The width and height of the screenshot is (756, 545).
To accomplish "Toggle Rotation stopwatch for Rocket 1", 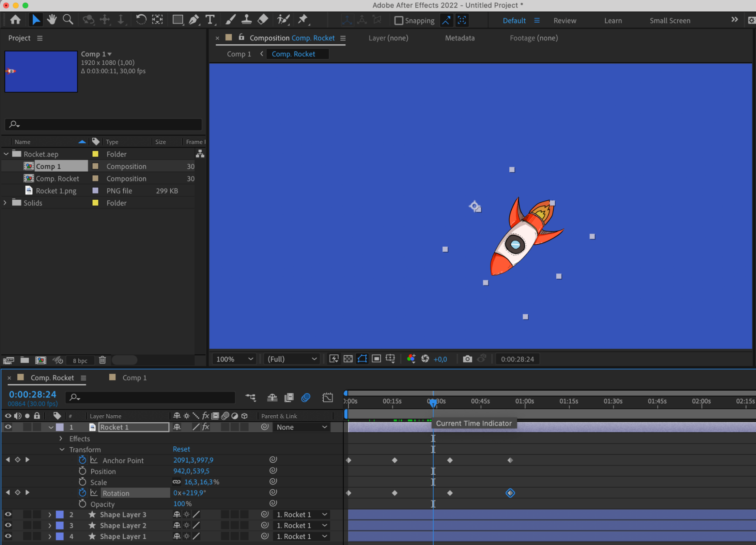I will (82, 493).
